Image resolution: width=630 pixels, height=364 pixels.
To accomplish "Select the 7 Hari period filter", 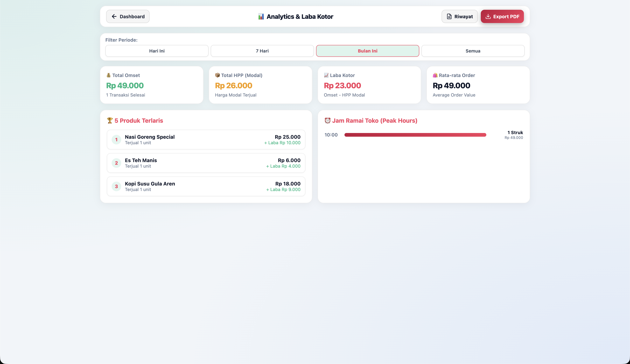I will pyautogui.click(x=262, y=51).
